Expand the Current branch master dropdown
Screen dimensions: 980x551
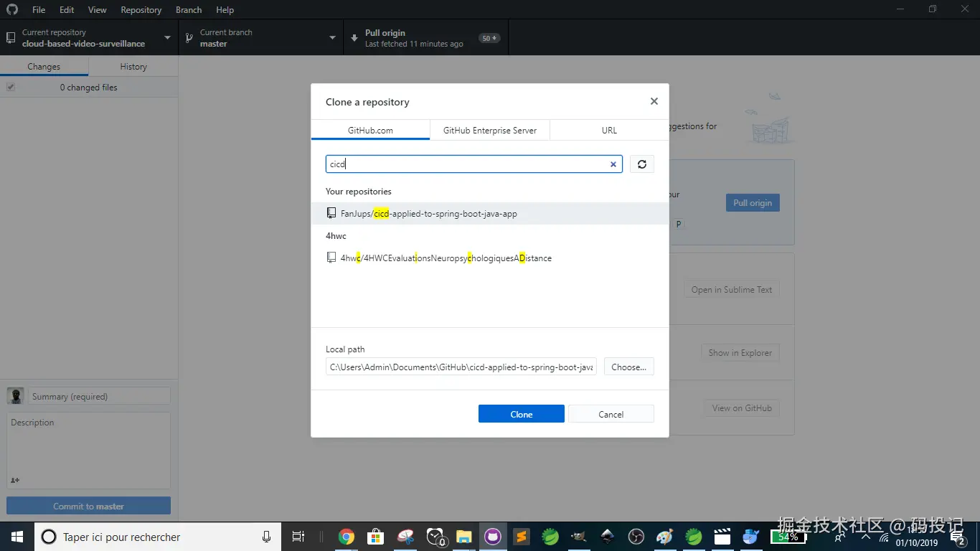coord(261,38)
